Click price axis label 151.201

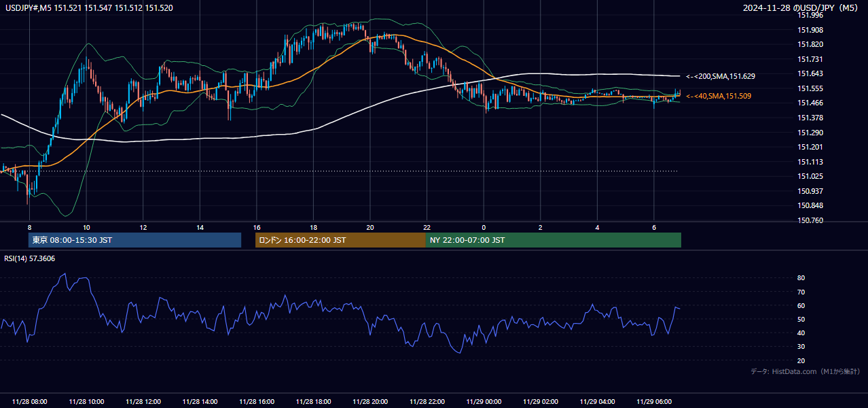[x=810, y=147]
